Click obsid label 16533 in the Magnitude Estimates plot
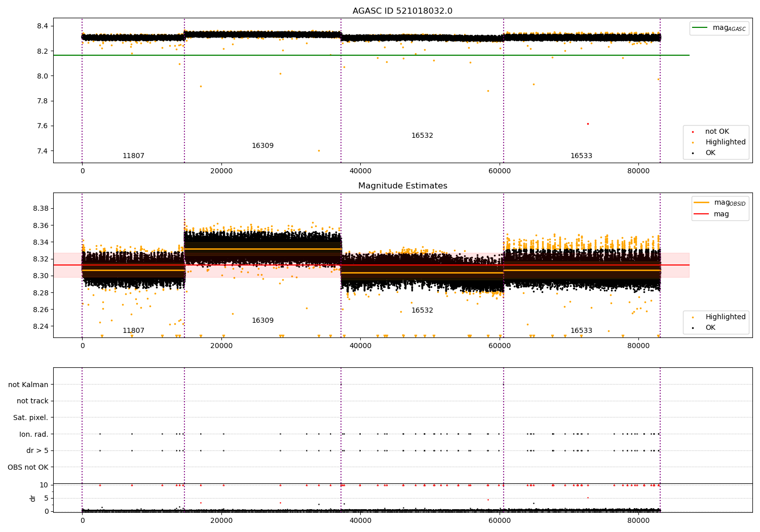 (581, 331)
